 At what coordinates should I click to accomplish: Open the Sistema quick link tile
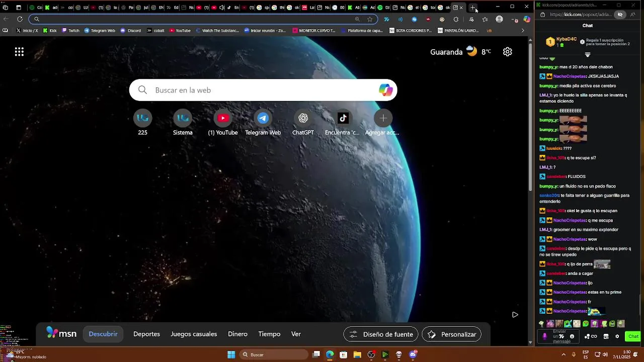(183, 123)
